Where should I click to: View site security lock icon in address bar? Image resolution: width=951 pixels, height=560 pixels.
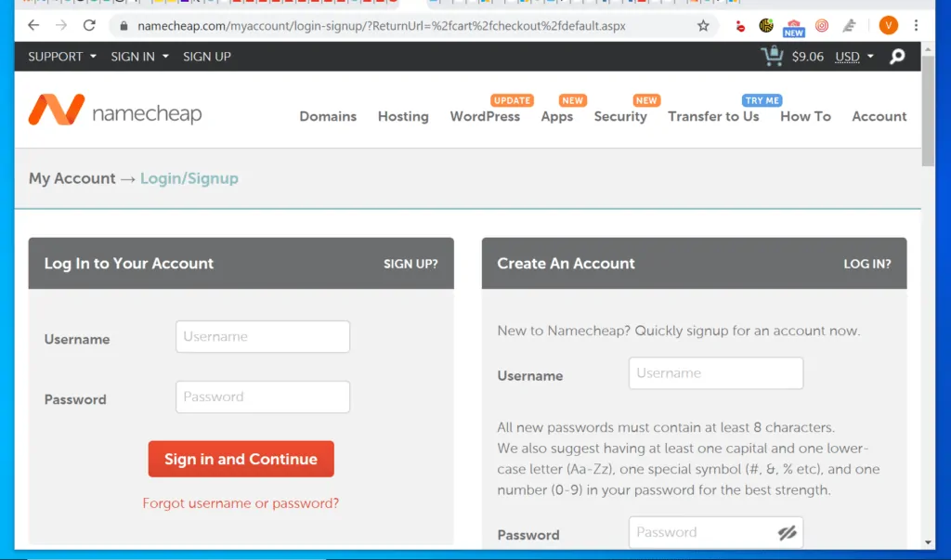[124, 26]
